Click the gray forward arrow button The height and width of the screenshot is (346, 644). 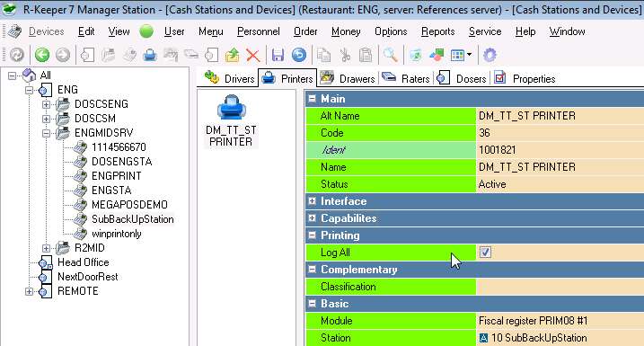(63, 55)
